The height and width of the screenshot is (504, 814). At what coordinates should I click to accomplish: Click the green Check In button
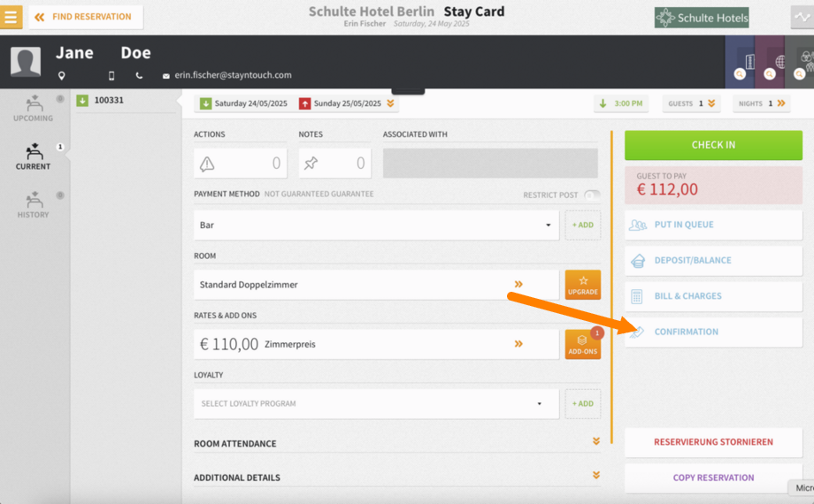713,145
